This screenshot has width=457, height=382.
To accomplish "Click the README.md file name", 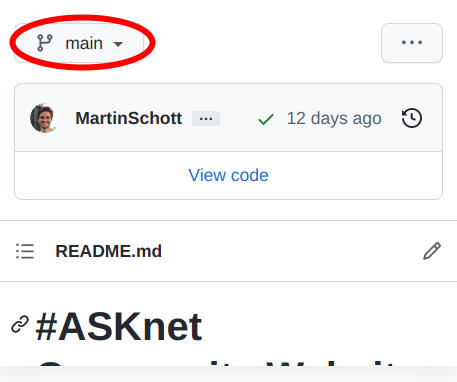I will tap(109, 251).
